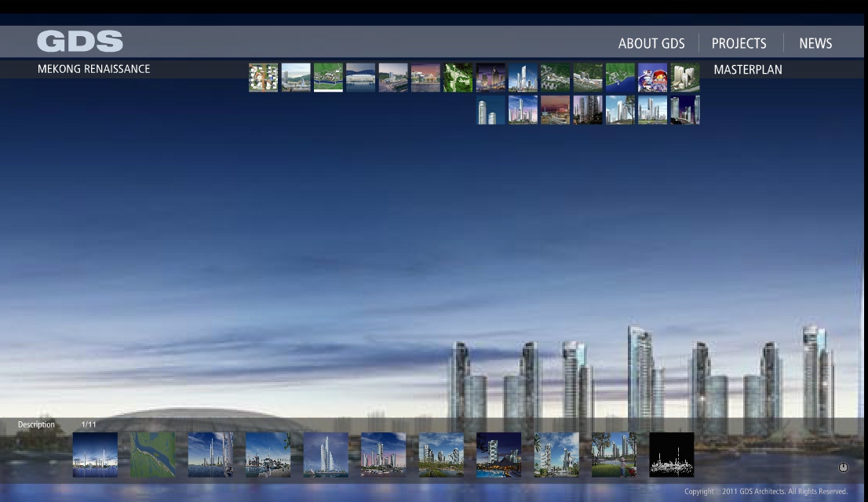The height and width of the screenshot is (502, 868).
Task: Go to the NEWS section
Action: click(x=815, y=43)
